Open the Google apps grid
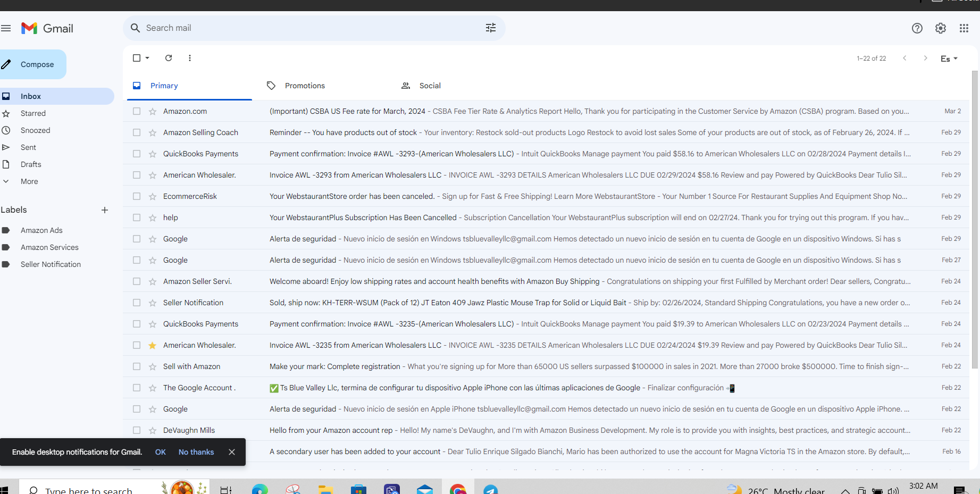Screen dimensions: 980x494 click(964, 28)
